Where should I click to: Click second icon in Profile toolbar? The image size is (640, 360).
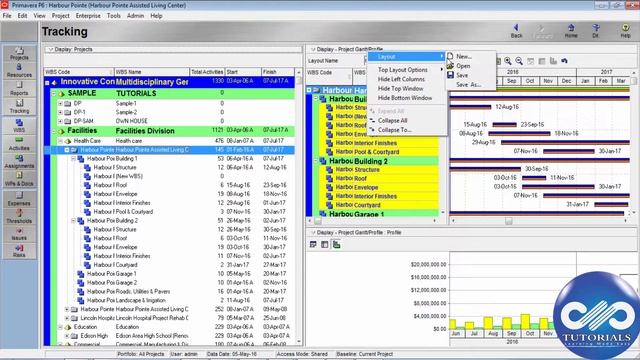click(324, 244)
